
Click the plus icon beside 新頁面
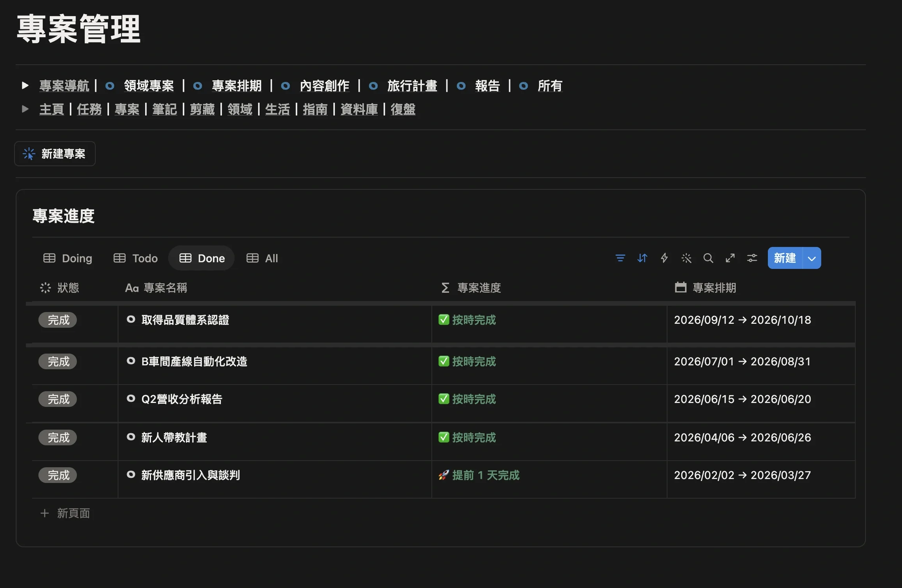45,513
